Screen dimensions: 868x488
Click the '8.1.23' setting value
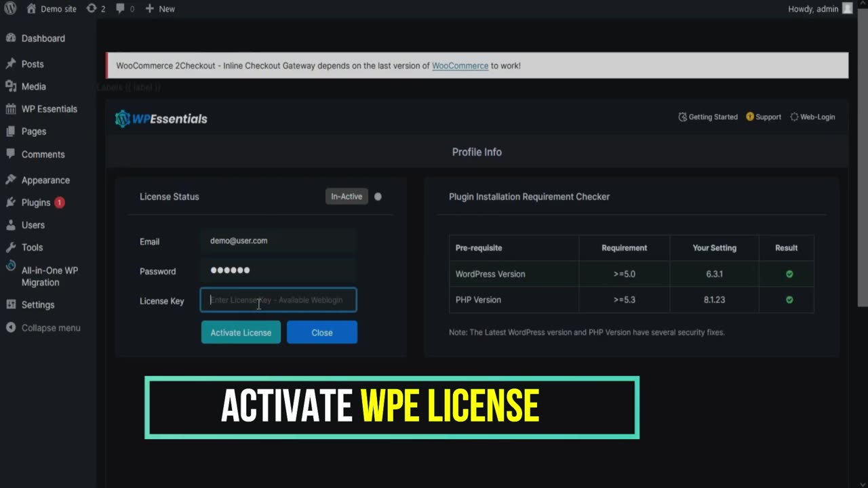714,300
